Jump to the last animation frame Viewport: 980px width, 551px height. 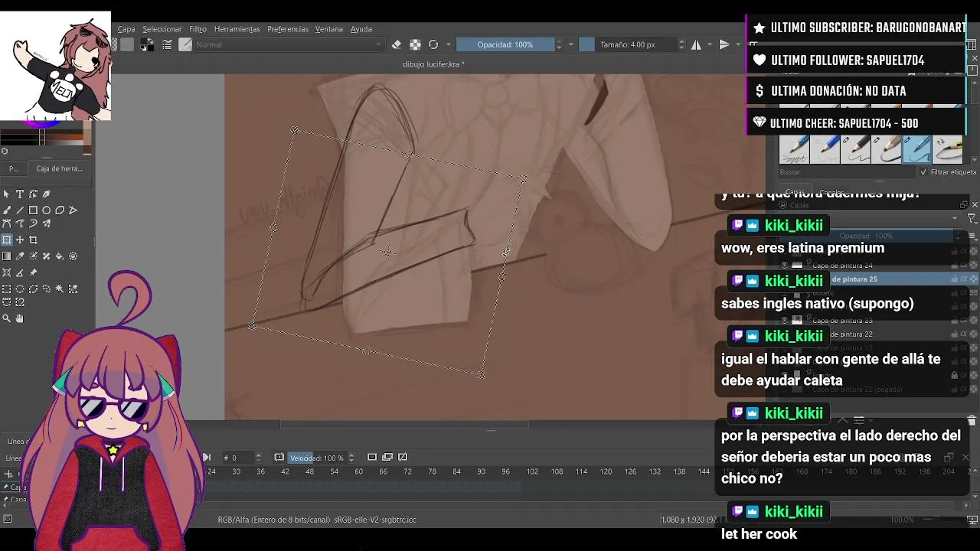pos(206,457)
